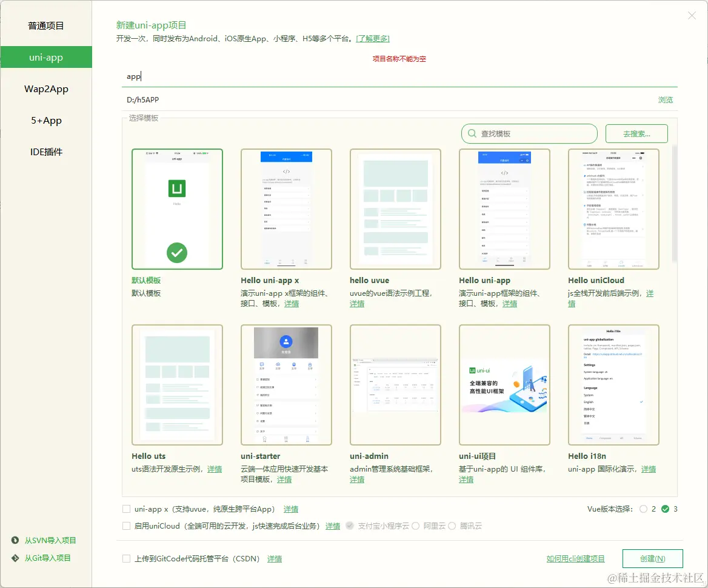Switch to IDE插件 tab
The height and width of the screenshot is (588, 708).
pyautogui.click(x=46, y=152)
